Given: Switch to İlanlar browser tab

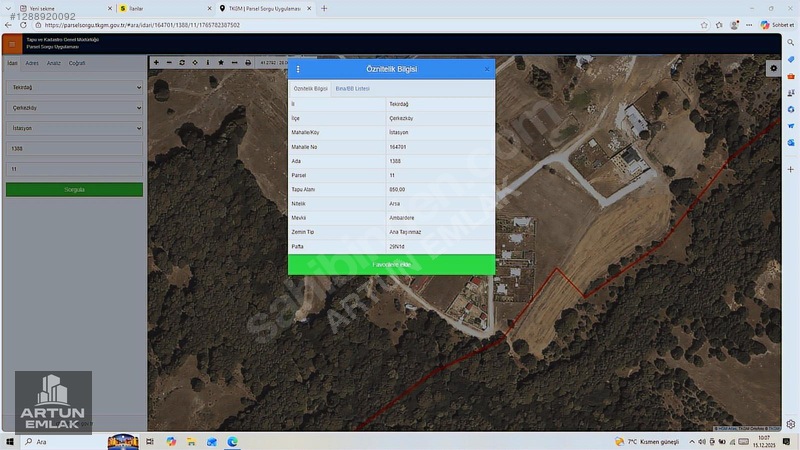Looking at the screenshot, I should pos(161,9).
